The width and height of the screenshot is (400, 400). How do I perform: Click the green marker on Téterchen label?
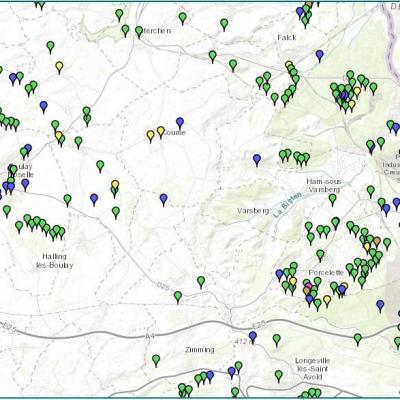[139, 32]
